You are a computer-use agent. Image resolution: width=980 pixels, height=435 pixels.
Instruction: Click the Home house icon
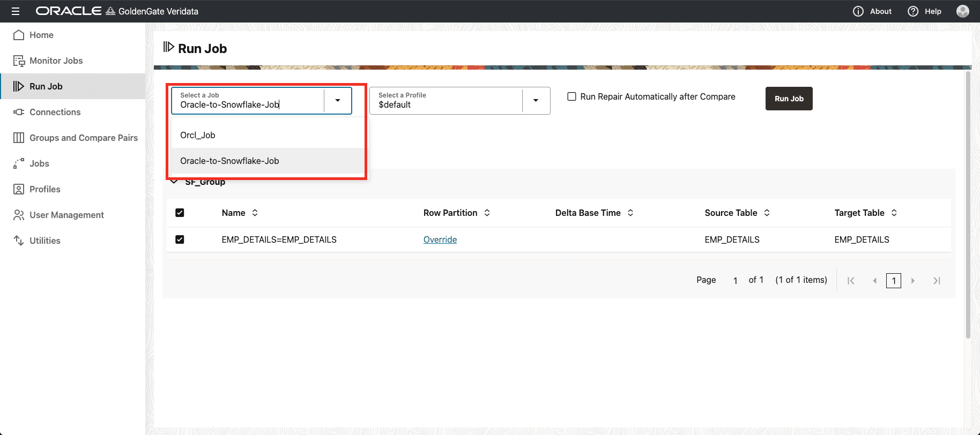pyautogui.click(x=19, y=35)
